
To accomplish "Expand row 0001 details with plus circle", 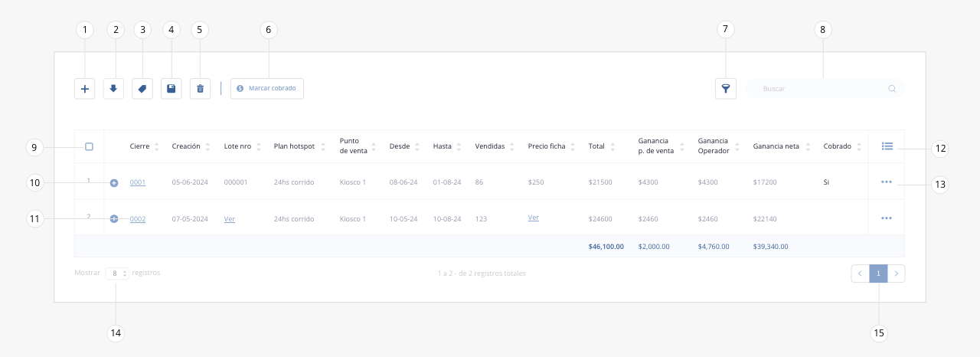I will tap(114, 183).
